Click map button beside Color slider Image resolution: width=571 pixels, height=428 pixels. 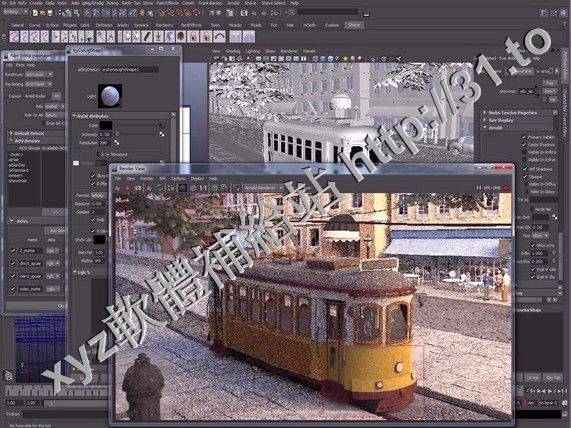[x=162, y=126]
